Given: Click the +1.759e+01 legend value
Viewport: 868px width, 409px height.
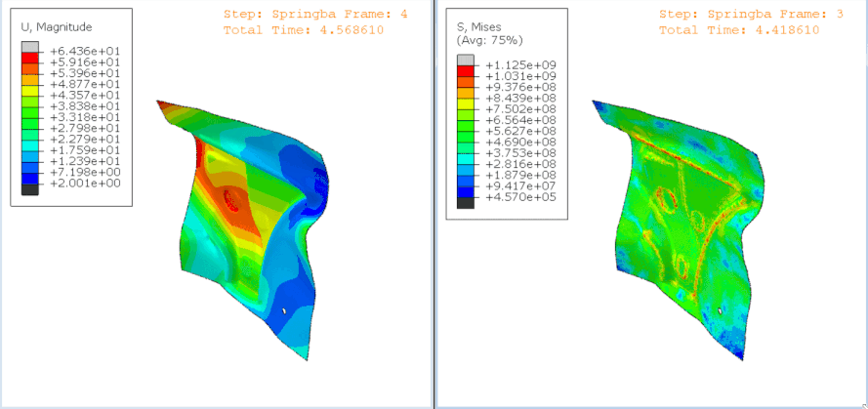Looking at the screenshot, I should [x=85, y=150].
